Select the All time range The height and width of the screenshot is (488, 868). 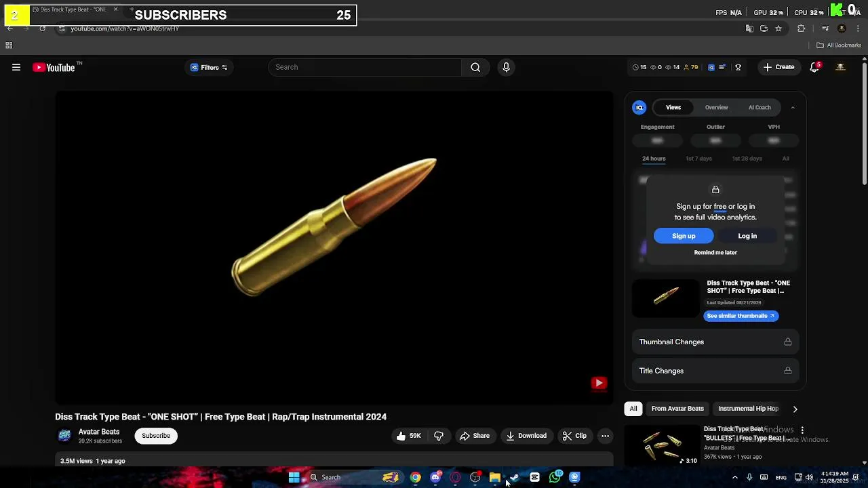[x=786, y=159]
